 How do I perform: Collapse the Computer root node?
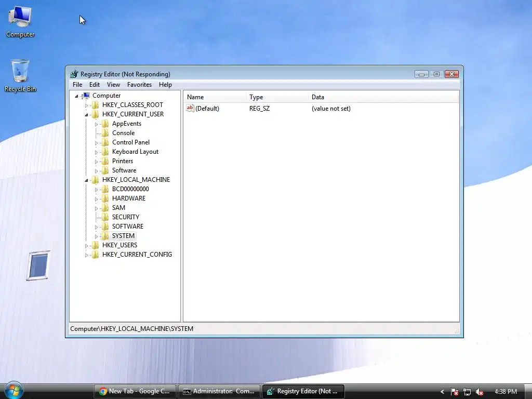pyautogui.click(x=77, y=96)
